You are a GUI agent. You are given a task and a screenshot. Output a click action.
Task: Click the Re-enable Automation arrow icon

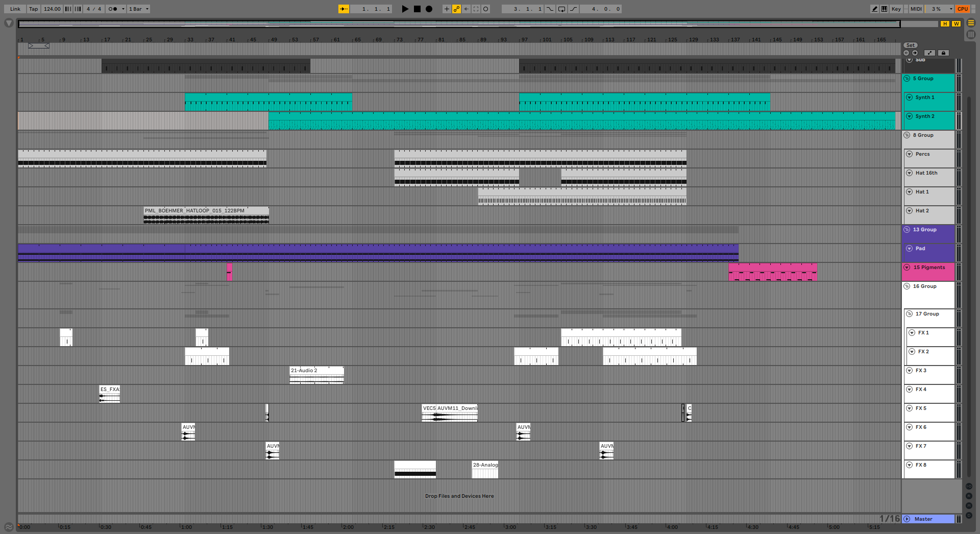466,9
